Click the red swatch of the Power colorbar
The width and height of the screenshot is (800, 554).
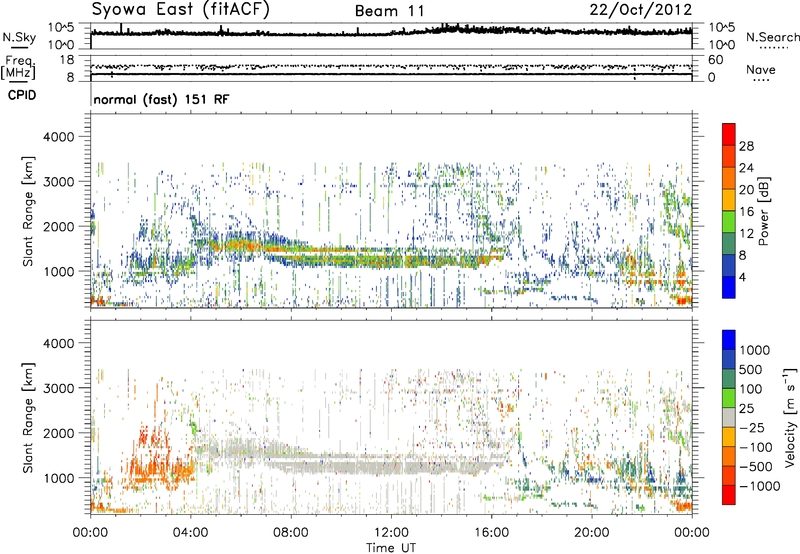click(x=729, y=134)
